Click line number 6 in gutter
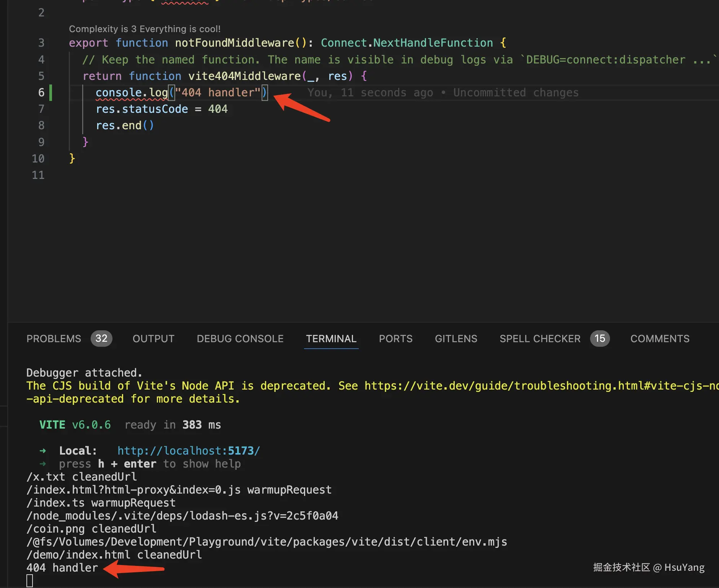The height and width of the screenshot is (588, 719). 41,93
